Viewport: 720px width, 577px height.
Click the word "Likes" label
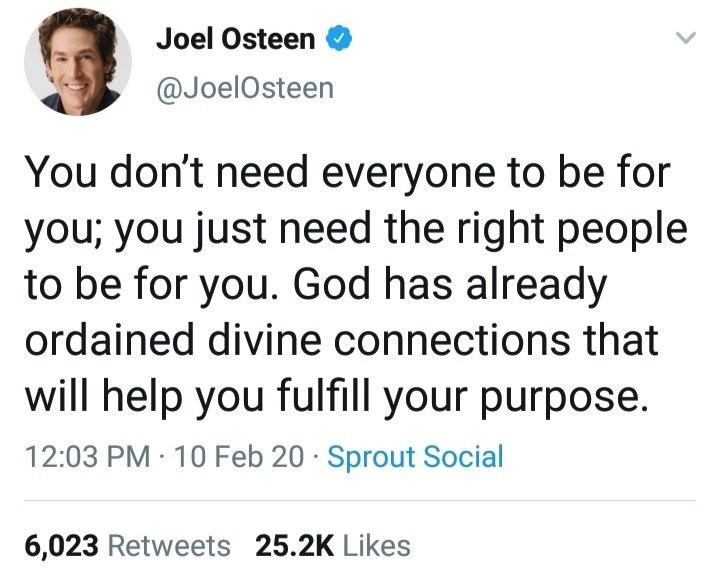click(x=377, y=545)
